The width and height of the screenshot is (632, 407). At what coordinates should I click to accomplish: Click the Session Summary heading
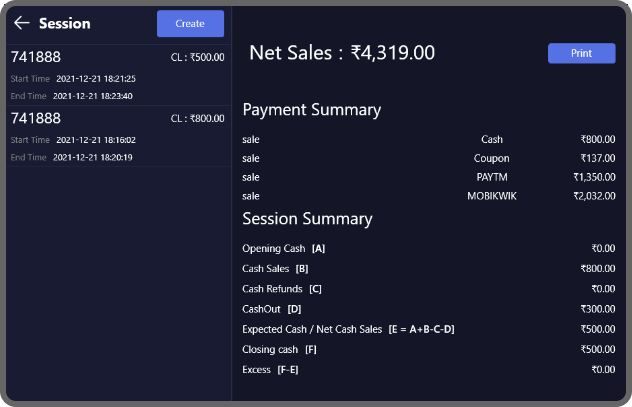click(x=307, y=219)
